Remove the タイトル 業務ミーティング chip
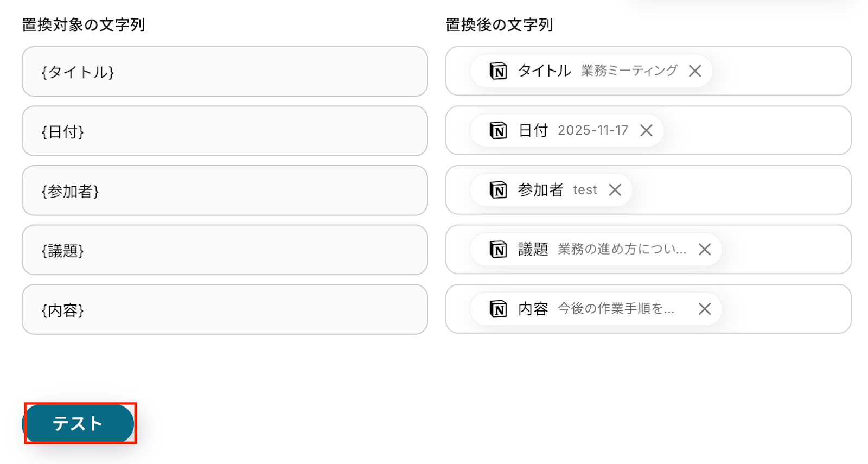This screenshot has height=464, width=868. click(695, 71)
